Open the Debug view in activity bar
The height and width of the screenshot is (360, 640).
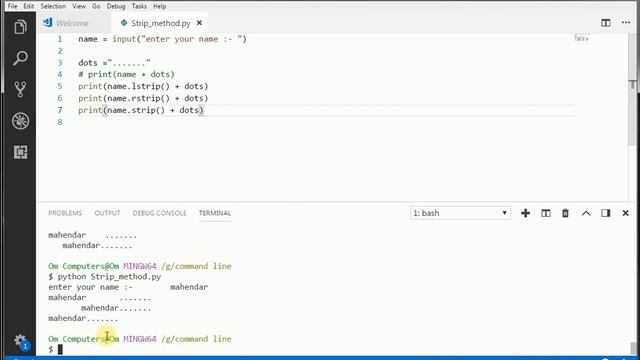pyautogui.click(x=20, y=121)
